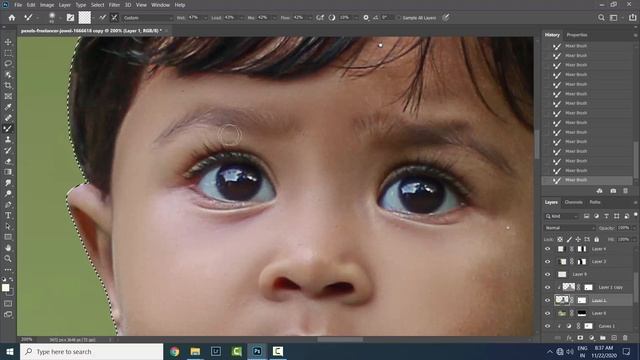
Task: Select the Clone Stamp tool
Action: coord(8,140)
